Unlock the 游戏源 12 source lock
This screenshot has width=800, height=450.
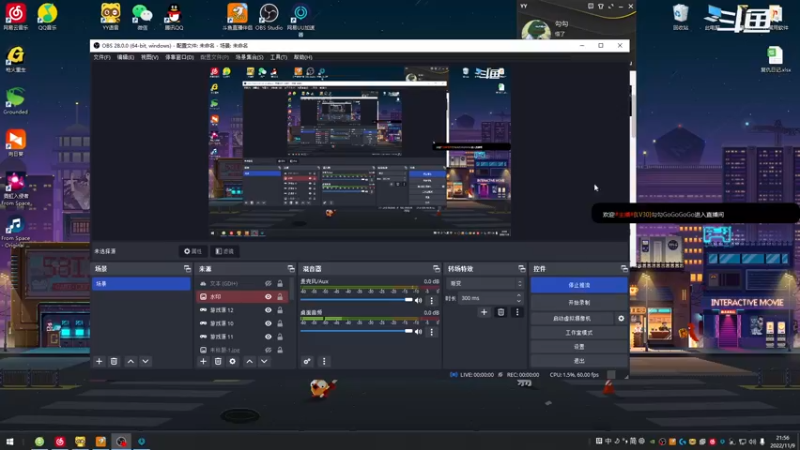(x=280, y=310)
